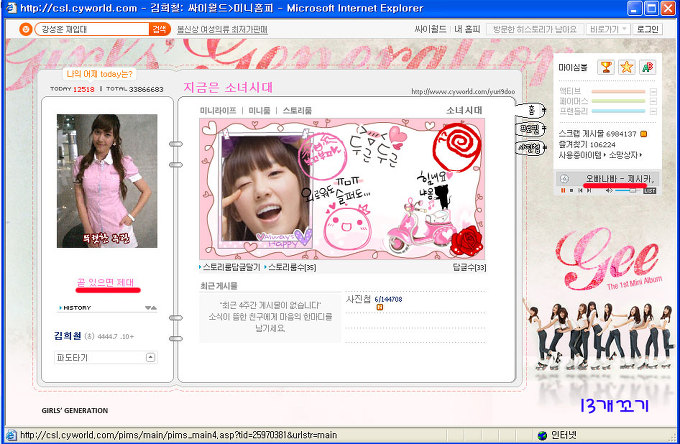Switch to the 미니라이프 tab
Screen dimensions: 680x444
click(x=218, y=111)
